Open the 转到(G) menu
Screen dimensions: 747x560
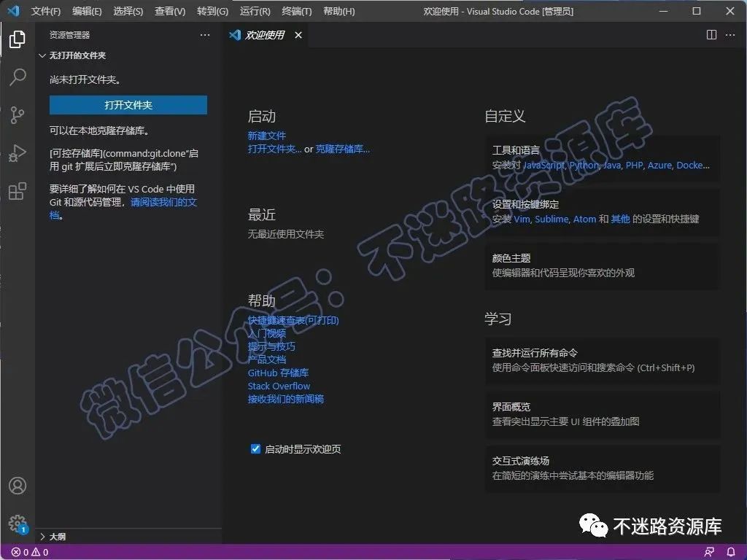tap(212, 11)
